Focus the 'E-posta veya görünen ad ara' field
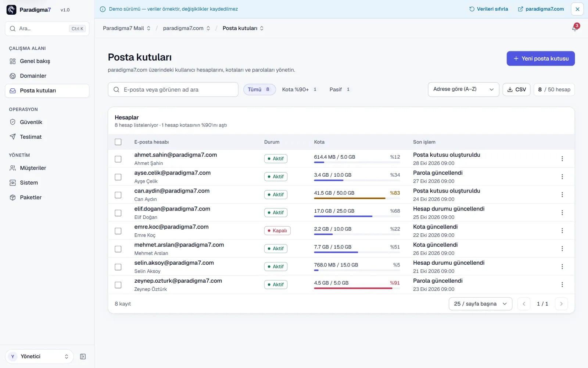 [173, 89]
